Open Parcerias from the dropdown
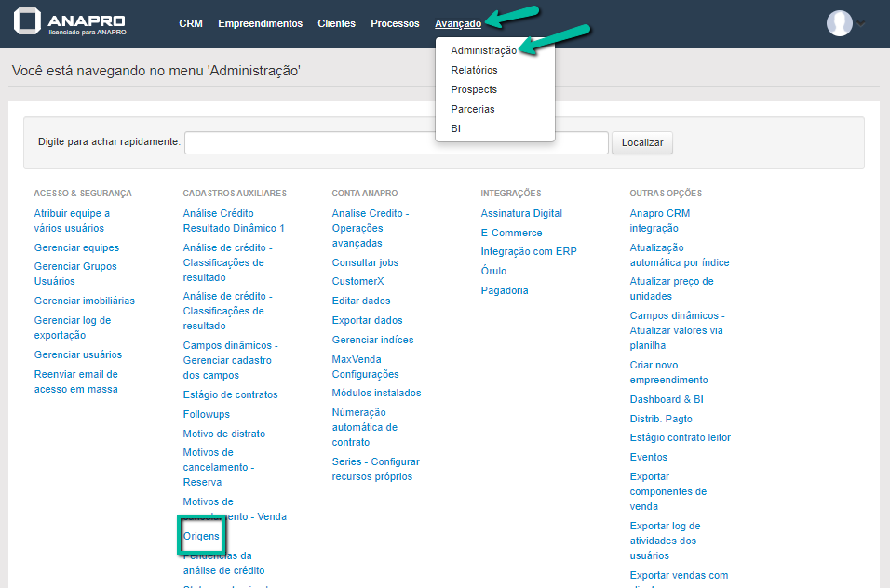The image size is (890, 588). (473, 109)
